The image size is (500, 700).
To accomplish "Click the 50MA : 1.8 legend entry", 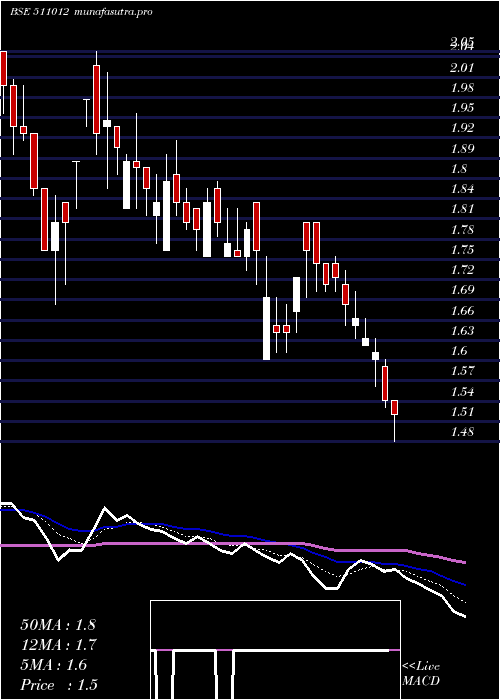I will pyautogui.click(x=58, y=625).
